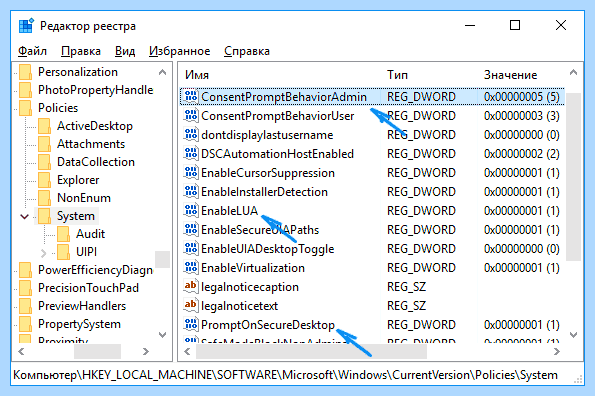This screenshot has width=595, height=396.
Task: Select the DataCollection subkey label
Action: point(96,162)
